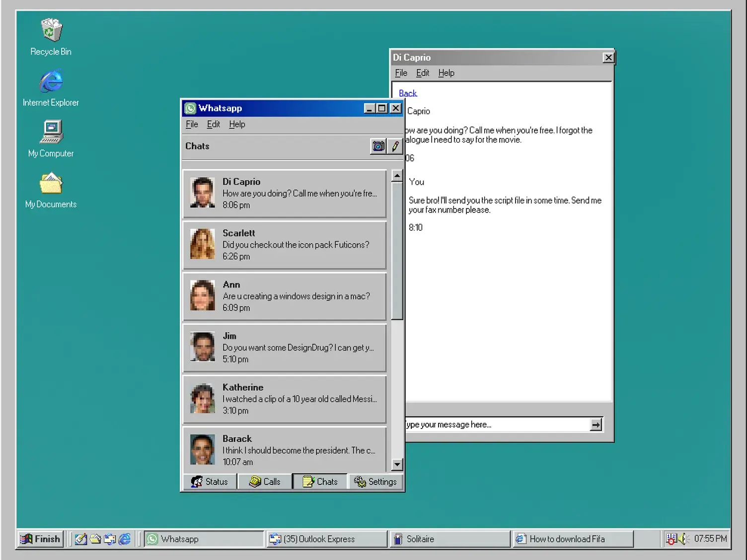Open the Edit menu in Whatsapp window
The width and height of the screenshot is (747, 560).
point(213,124)
